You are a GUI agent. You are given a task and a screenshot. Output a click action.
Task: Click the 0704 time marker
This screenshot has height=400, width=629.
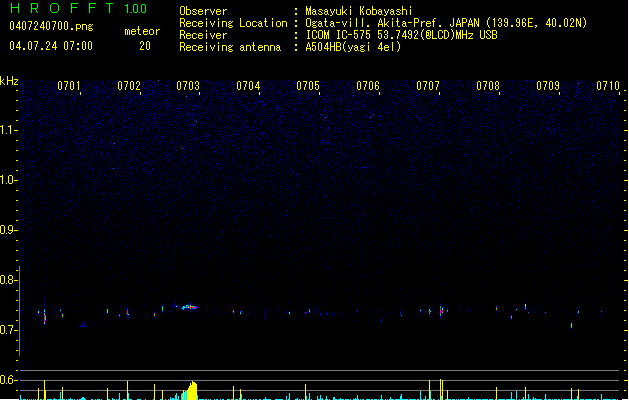click(x=248, y=86)
